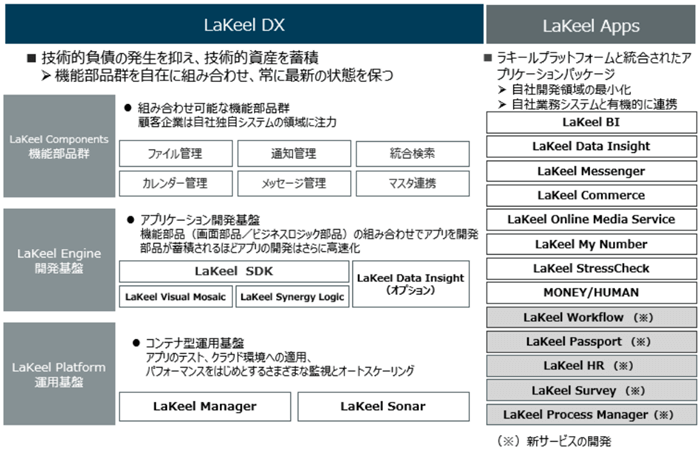Click the 統合検索 box
The width and height of the screenshot is (700, 452).
pyautogui.click(x=412, y=154)
